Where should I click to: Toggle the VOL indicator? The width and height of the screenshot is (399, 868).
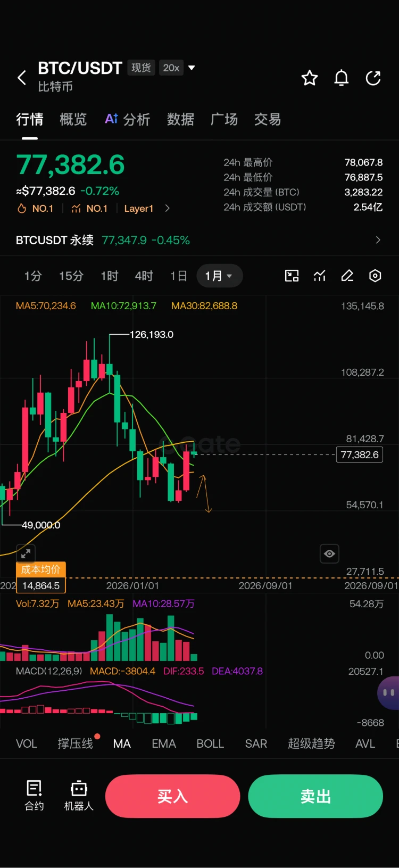(x=27, y=743)
